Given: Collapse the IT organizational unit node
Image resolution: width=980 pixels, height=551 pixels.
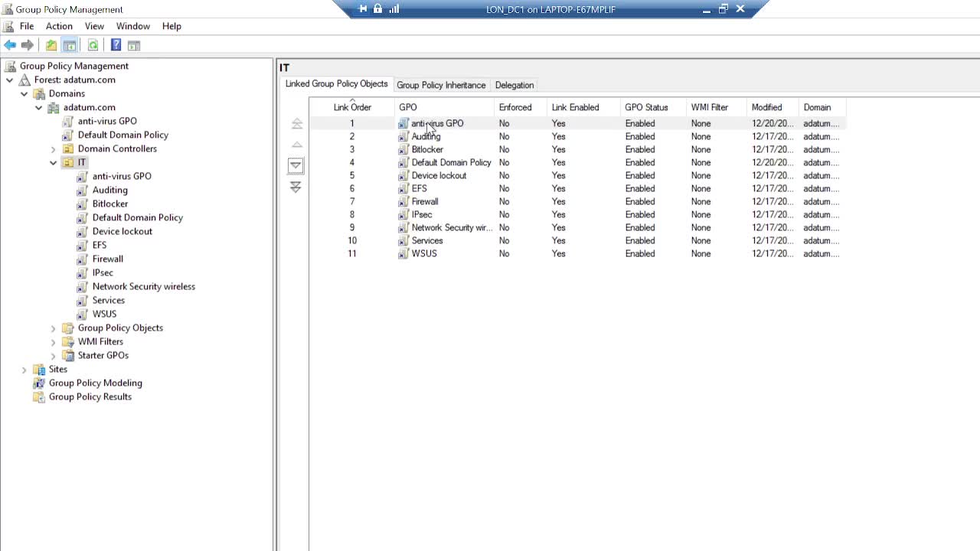Looking at the screenshot, I should pyautogui.click(x=54, y=162).
